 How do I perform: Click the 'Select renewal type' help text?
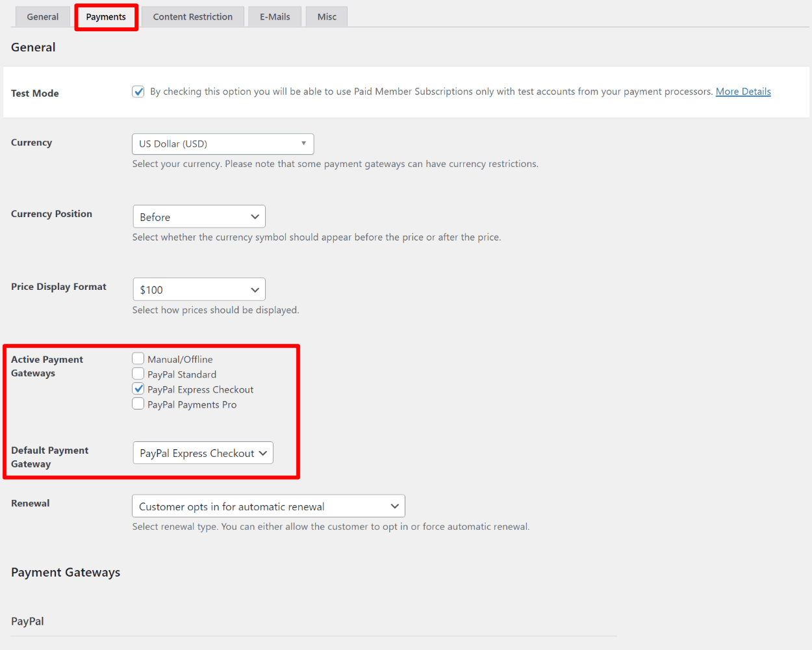click(331, 526)
